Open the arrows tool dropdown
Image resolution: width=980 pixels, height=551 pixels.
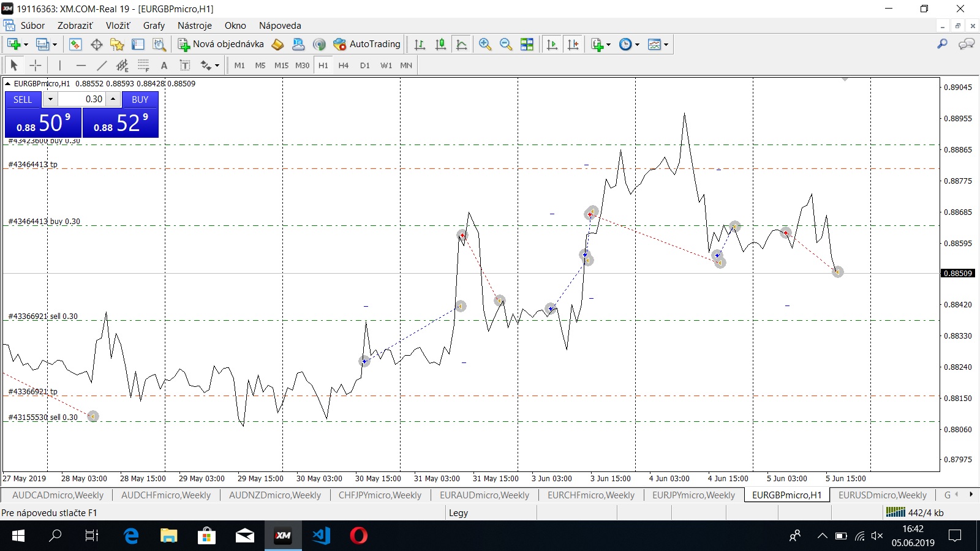click(x=217, y=65)
